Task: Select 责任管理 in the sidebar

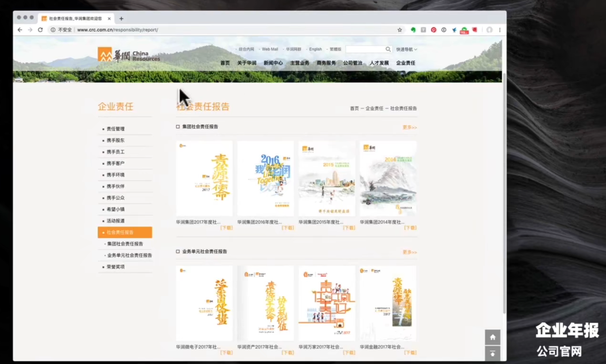Action: [x=115, y=129]
